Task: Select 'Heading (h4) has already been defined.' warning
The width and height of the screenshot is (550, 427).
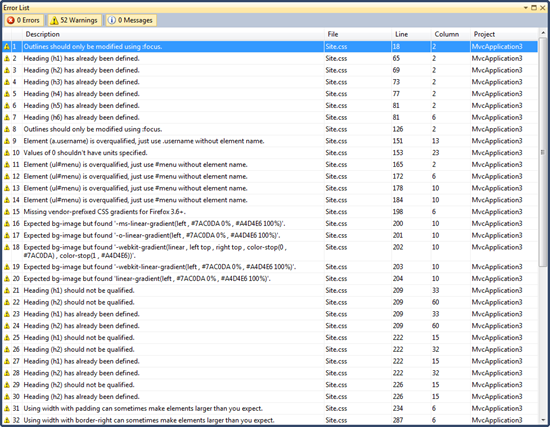Action: [81, 94]
